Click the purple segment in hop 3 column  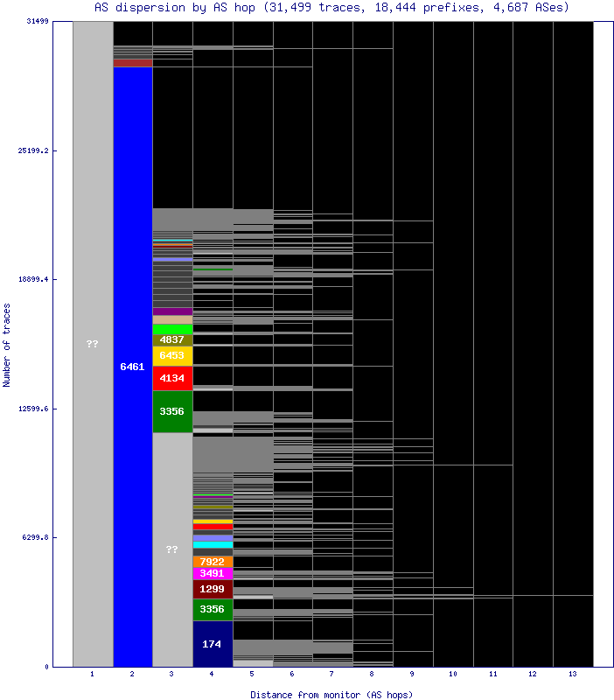[x=172, y=311]
